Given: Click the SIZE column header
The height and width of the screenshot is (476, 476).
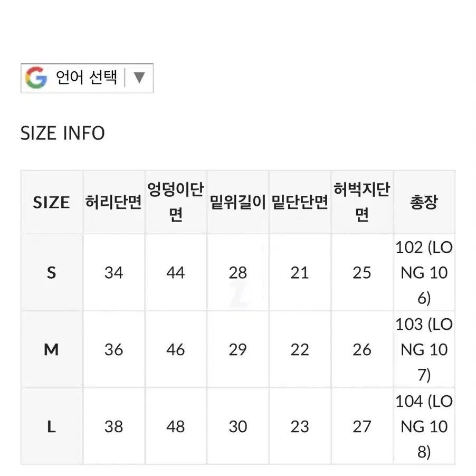Looking at the screenshot, I should (x=52, y=202).
